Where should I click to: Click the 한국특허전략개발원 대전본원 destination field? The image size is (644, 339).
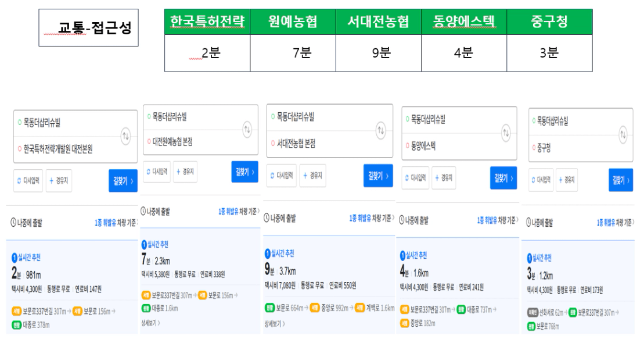click(58, 149)
